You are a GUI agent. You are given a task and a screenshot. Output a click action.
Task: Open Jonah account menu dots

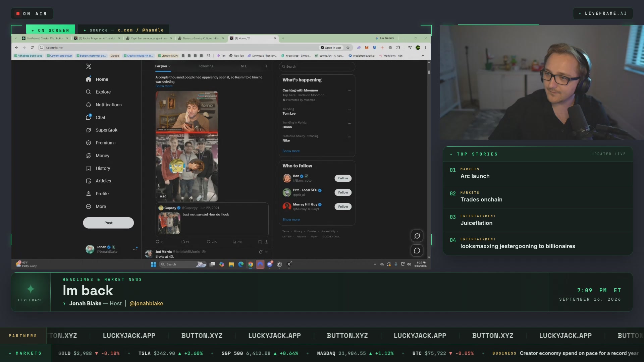[x=135, y=249]
